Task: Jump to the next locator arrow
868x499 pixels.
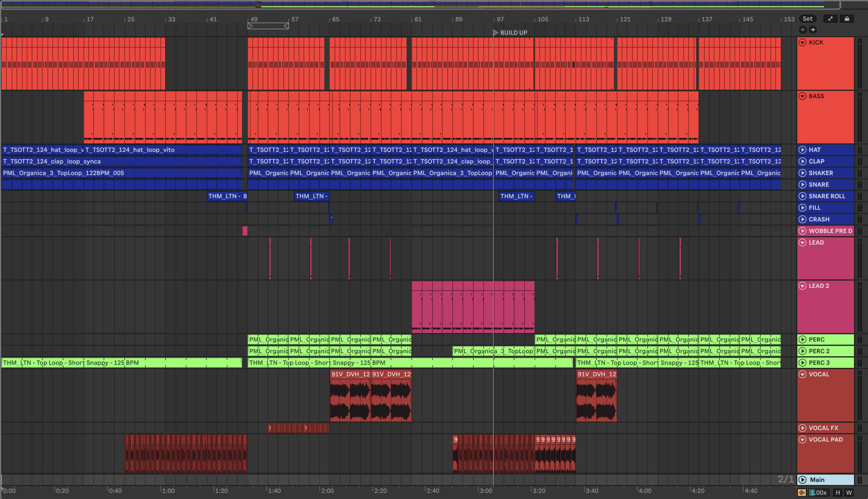Action: [x=813, y=30]
